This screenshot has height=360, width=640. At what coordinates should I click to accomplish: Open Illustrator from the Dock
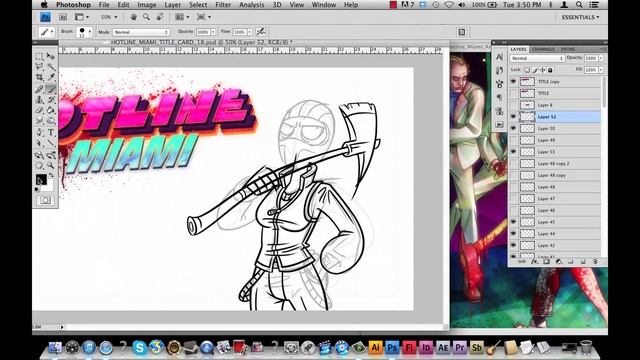[375, 347]
